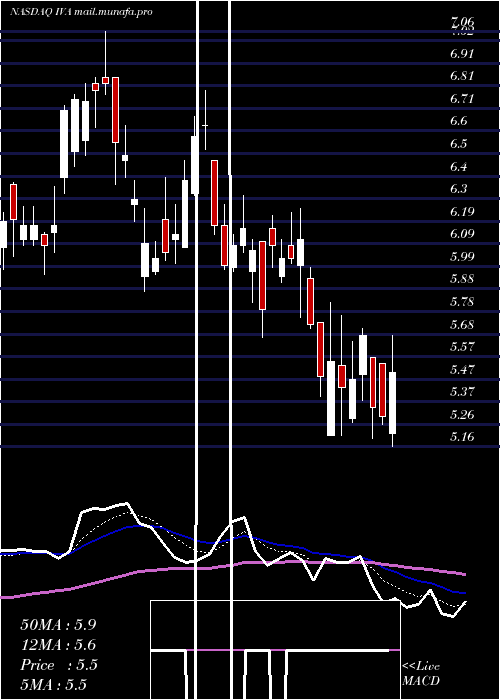Click the <<Live MACD label
The width and height of the screenshot is (500, 700).
(421, 673)
